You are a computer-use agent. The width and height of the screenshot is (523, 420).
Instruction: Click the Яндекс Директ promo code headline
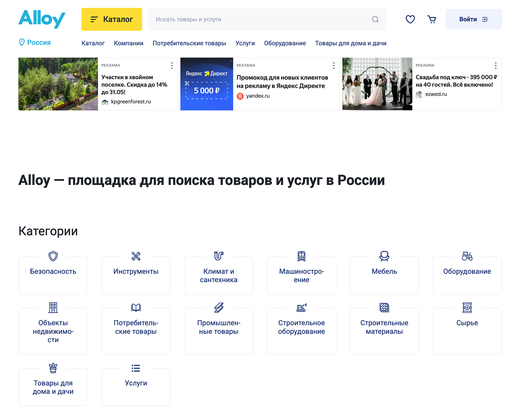click(x=282, y=82)
